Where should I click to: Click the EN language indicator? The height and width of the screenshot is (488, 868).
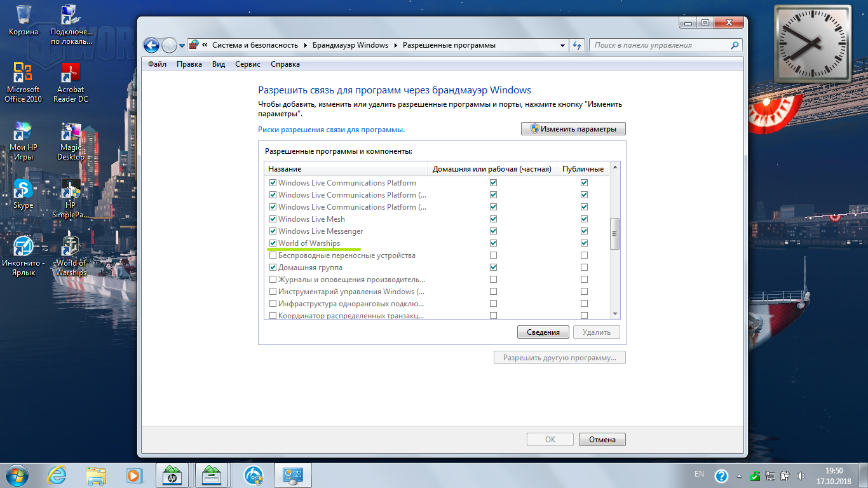[x=699, y=474]
